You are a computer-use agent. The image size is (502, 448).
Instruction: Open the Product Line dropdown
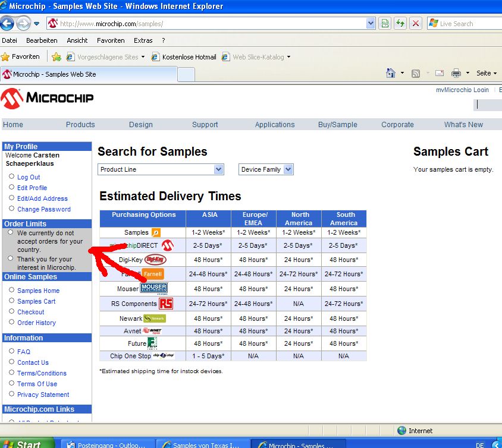coord(161,169)
